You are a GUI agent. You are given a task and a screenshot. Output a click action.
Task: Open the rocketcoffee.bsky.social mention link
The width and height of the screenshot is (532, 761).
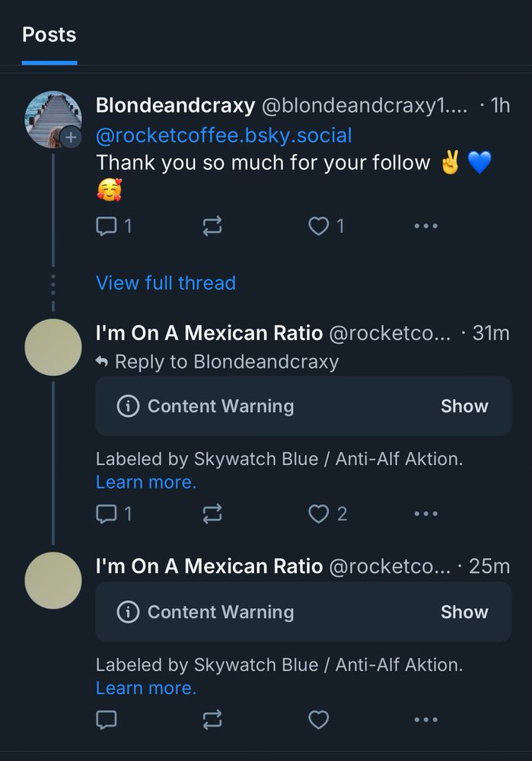pos(224,135)
